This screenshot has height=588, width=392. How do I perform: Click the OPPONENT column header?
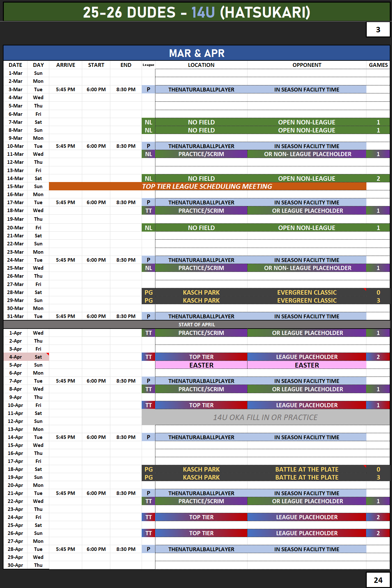click(307, 65)
